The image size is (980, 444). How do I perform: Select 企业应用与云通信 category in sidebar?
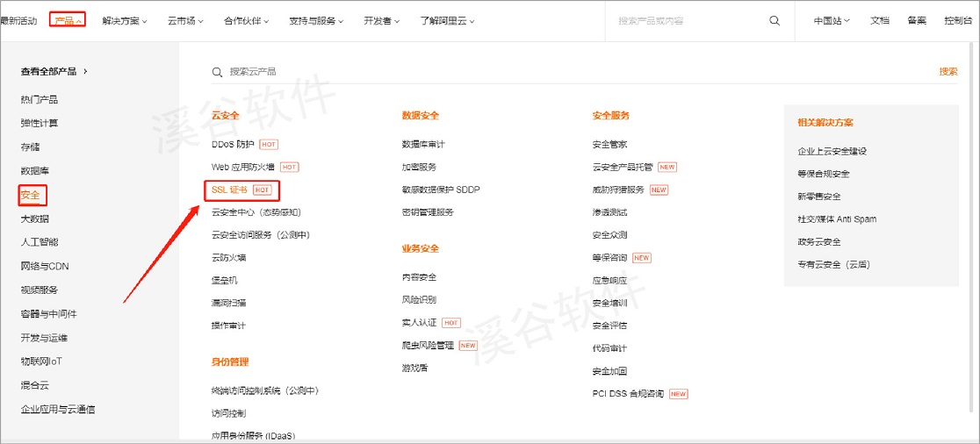click(x=58, y=410)
